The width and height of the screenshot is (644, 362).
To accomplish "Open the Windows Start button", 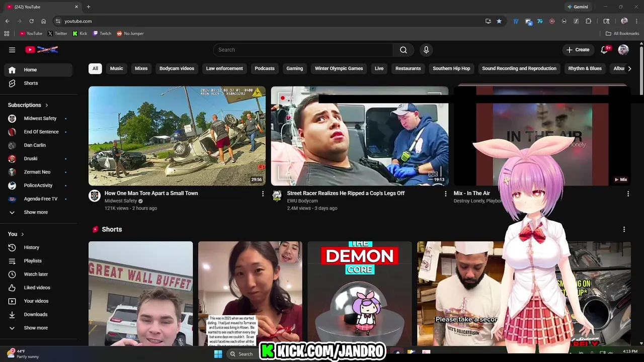I will pos(218,354).
